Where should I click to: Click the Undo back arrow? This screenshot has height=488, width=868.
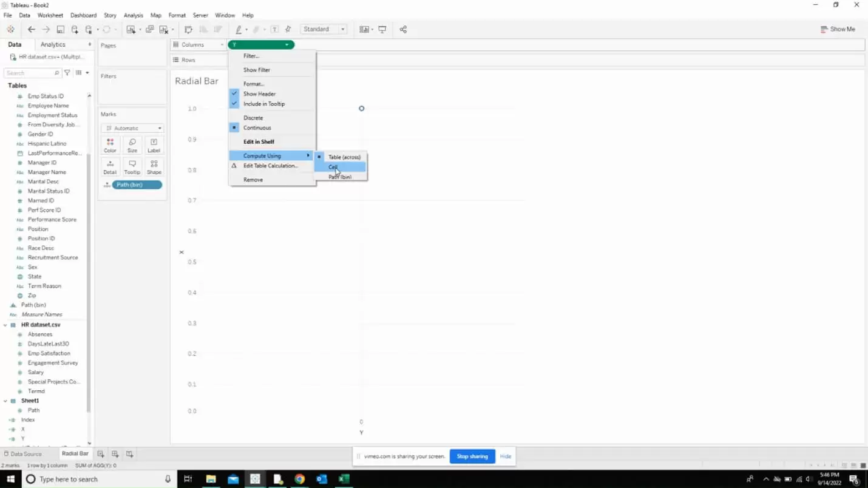32,29
